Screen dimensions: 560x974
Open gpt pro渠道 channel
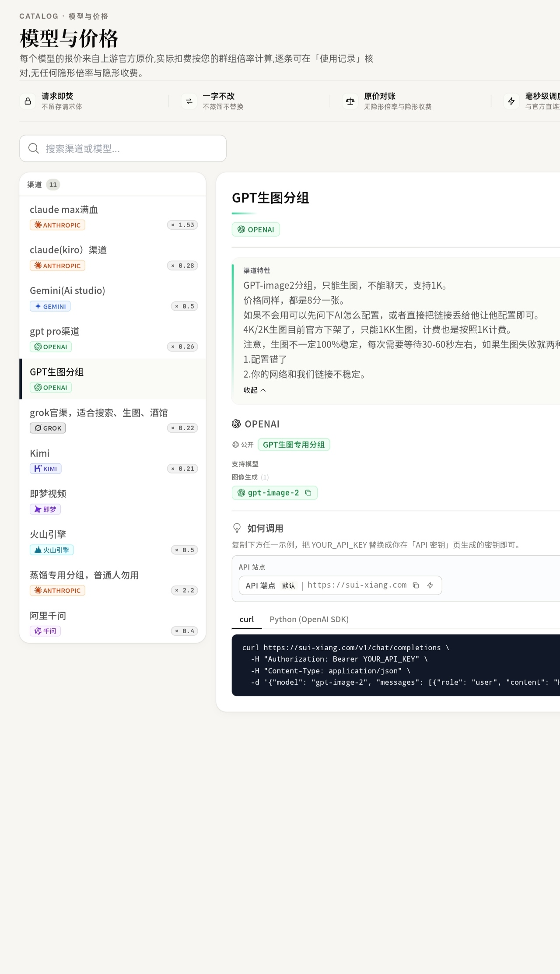(113, 338)
